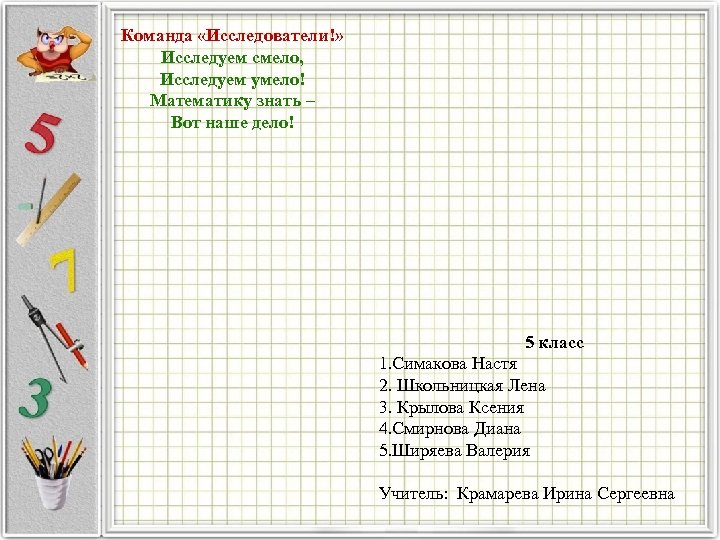Image resolution: width=720 pixels, height=540 pixels.
Task: Click the line "Исследуем смело,"
Action: [232, 57]
